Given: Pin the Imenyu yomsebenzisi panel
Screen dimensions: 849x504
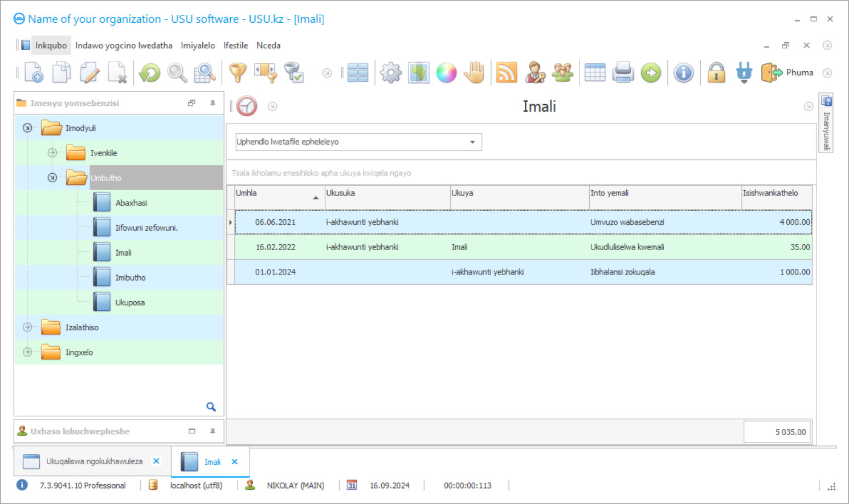Looking at the screenshot, I should (213, 103).
